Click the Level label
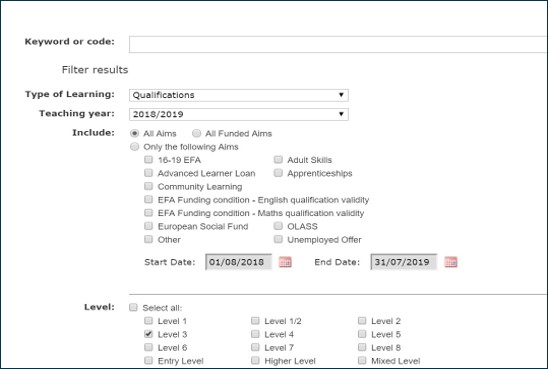Image resolution: width=548 pixels, height=369 pixels. 99,307
